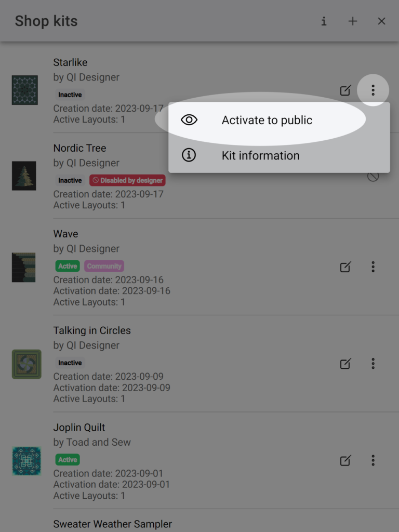Image resolution: width=399 pixels, height=532 pixels.
Task: Click the eye icon beside Activate to public
Action: [x=189, y=120]
